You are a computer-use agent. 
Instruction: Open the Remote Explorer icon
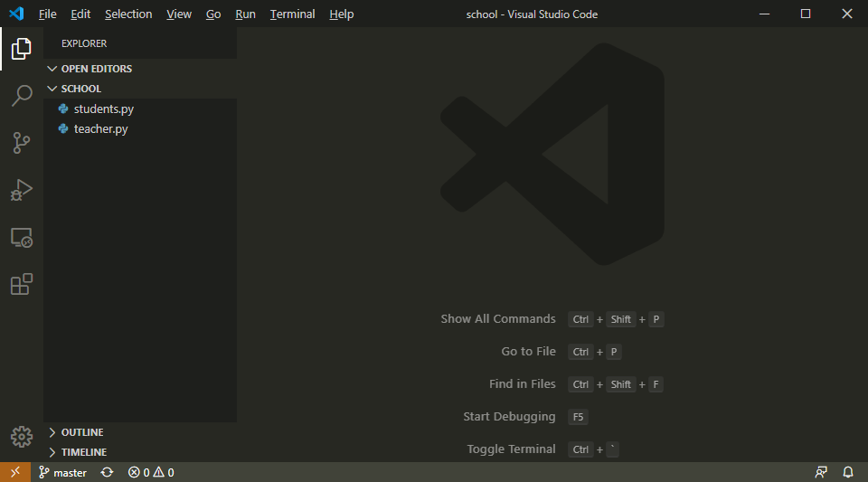pyautogui.click(x=22, y=238)
